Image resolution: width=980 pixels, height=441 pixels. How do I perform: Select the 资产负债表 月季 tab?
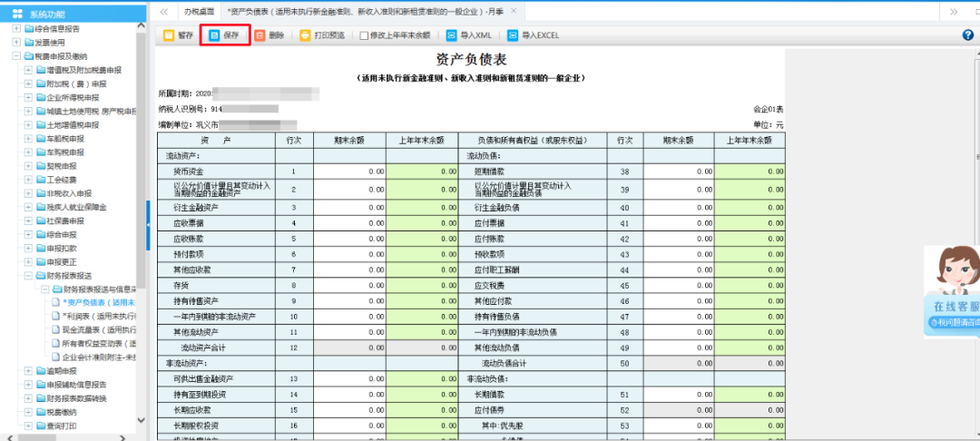(x=365, y=11)
